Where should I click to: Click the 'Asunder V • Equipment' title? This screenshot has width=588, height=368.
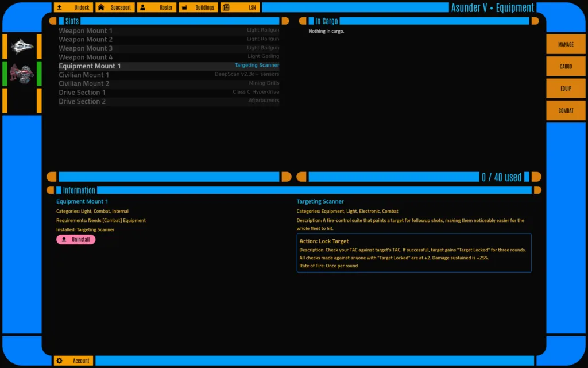(492, 7)
